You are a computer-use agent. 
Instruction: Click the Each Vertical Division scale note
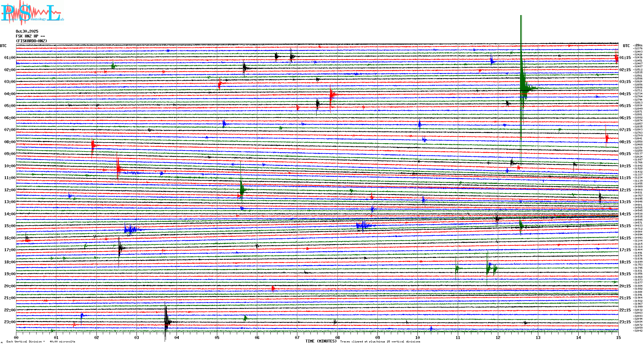click(x=41, y=342)
